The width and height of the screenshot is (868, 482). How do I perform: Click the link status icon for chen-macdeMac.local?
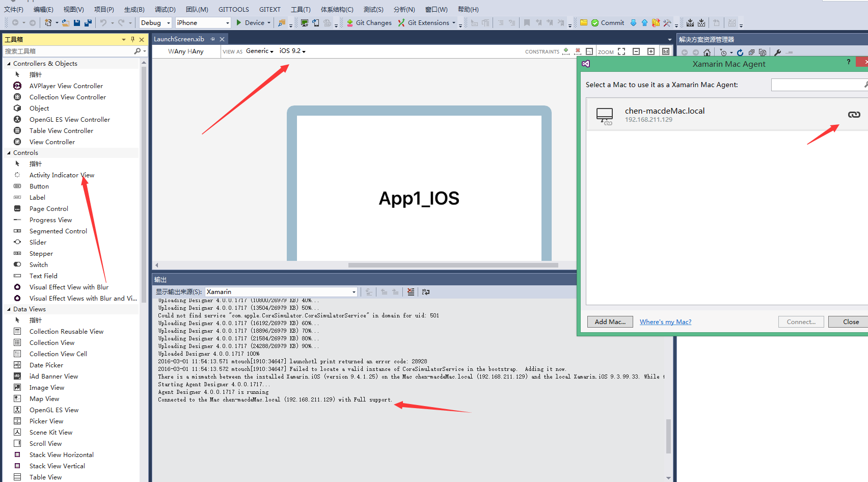tap(854, 115)
